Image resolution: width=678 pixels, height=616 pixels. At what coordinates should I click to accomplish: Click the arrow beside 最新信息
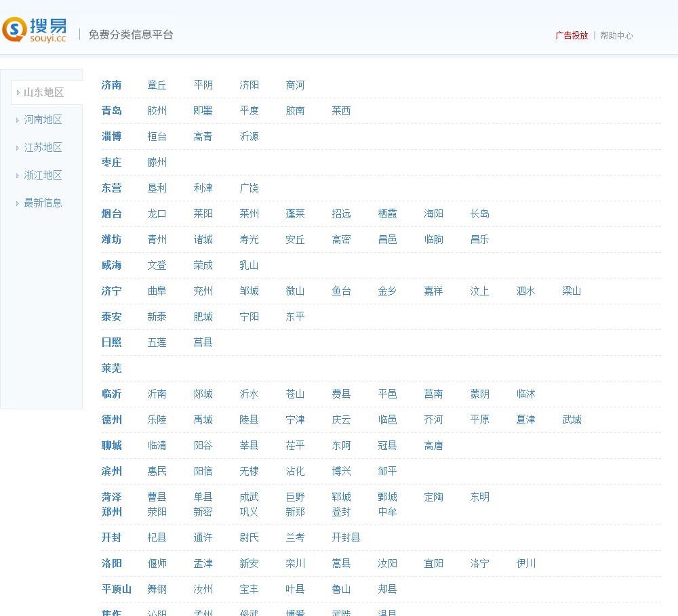[18, 203]
